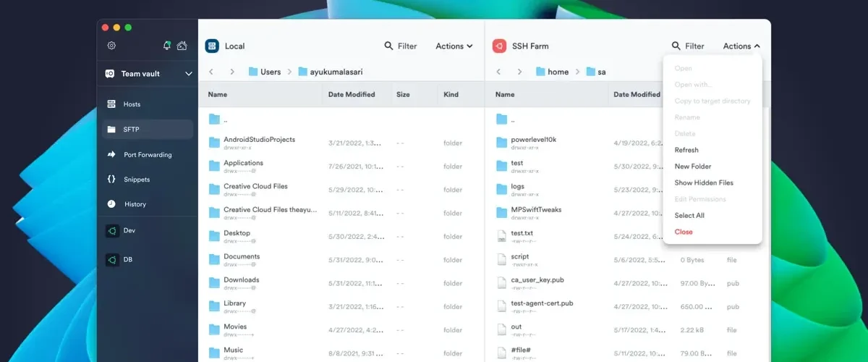
Task: Expand the Team vault dropdown
Action: click(189, 73)
